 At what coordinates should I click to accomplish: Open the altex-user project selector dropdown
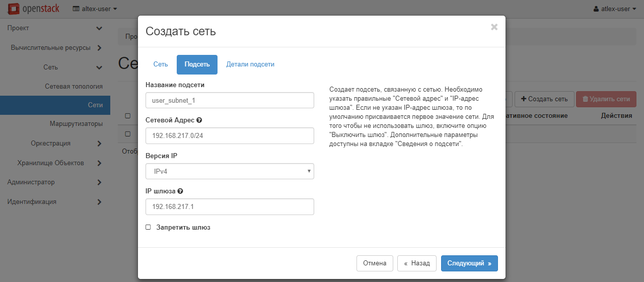pos(95,9)
